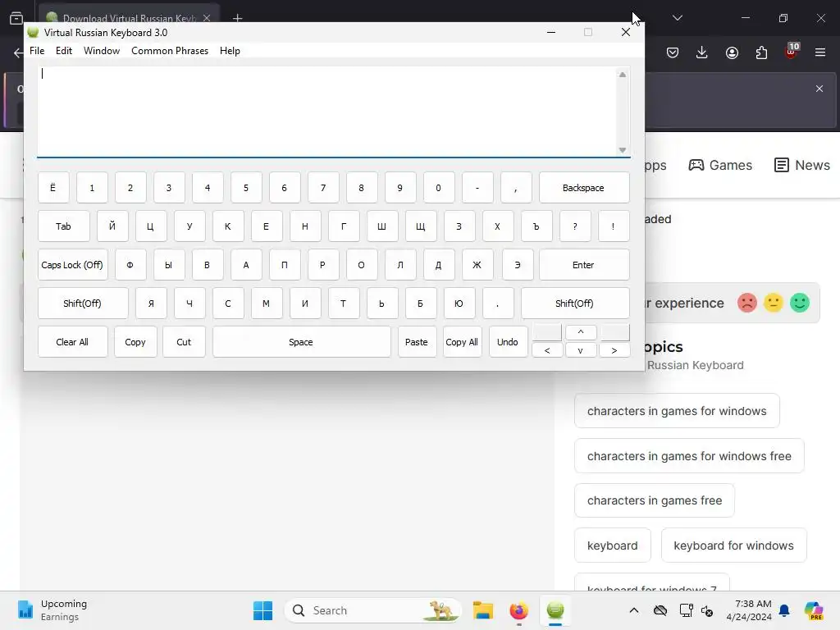Click Virtual Russian Keyboard taskbar icon
840x630 pixels.
555,610
